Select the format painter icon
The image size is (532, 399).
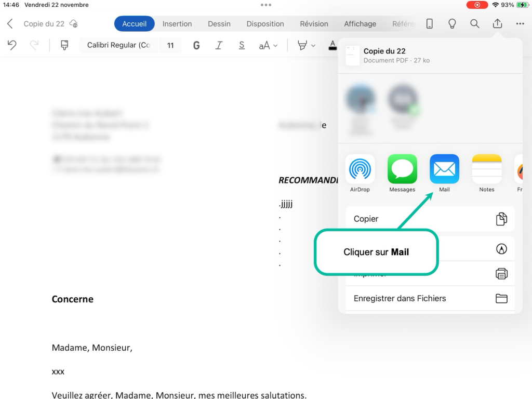64,45
